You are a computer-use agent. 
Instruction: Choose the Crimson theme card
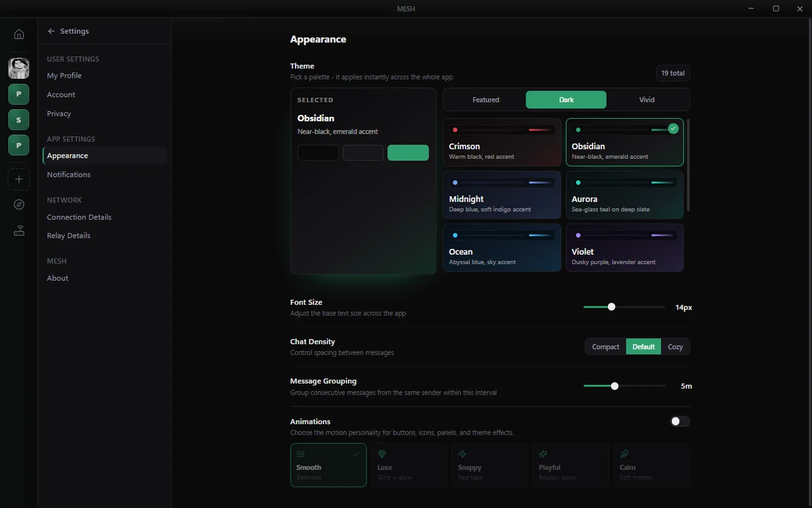[x=502, y=142]
